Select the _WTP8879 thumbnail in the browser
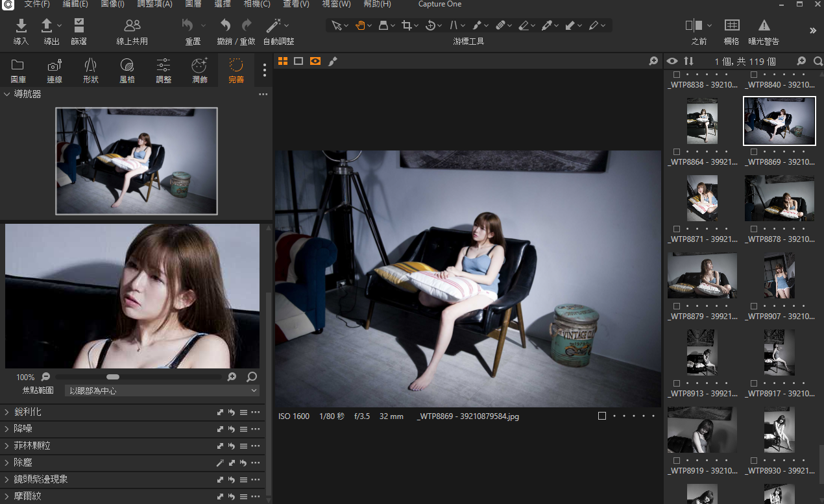The width and height of the screenshot is (824, 504). 702,276
